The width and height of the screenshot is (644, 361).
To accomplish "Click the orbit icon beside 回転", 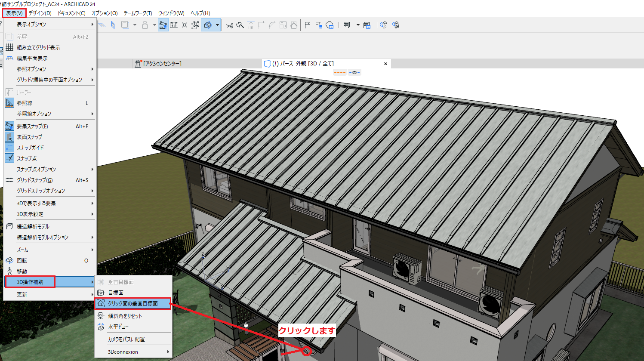I will (9, 260).
